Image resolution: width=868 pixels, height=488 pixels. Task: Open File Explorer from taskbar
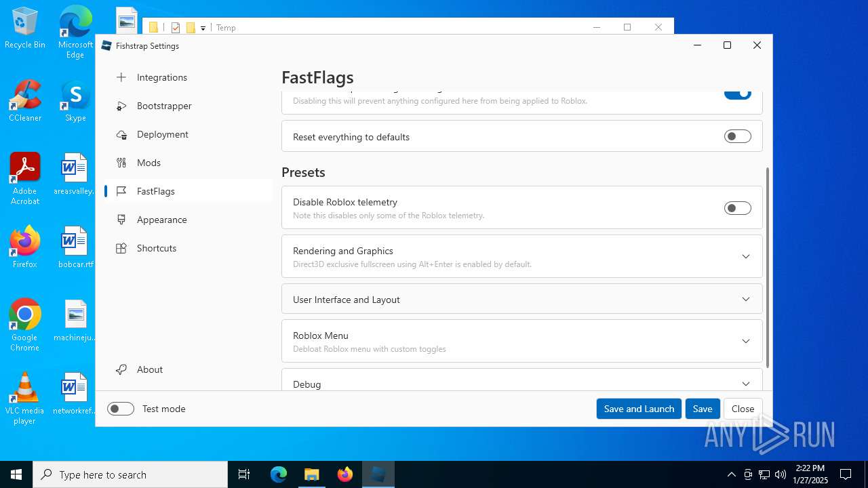click(311, 474)
